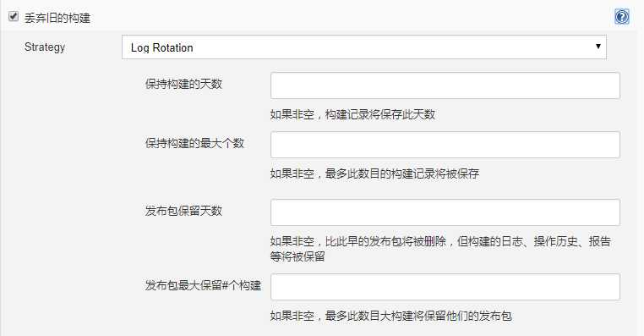This screenshot has width=644, height=336.
Task: Focus the 保持构建的最大个数 input field
Action: point(445,145)
